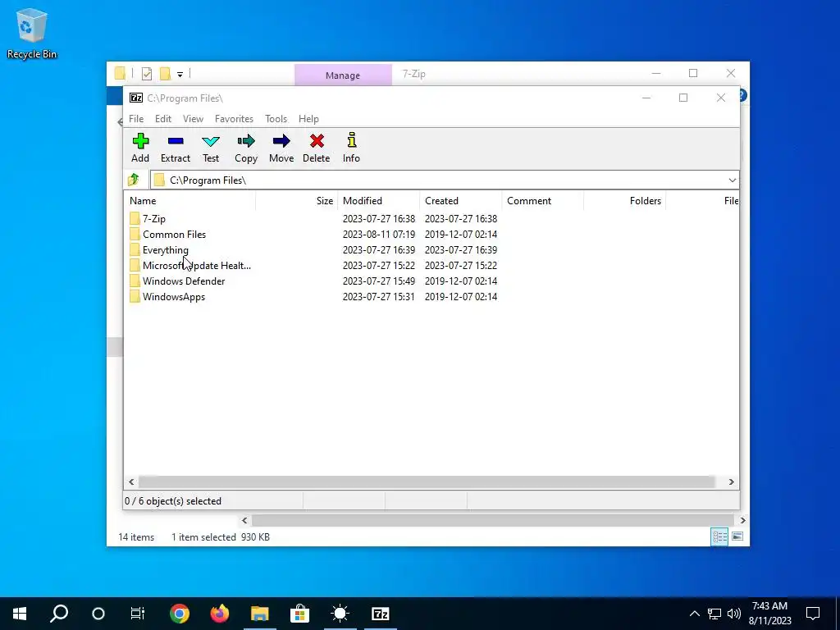
Task: Open the Help menu
Action: click(308, 118)
